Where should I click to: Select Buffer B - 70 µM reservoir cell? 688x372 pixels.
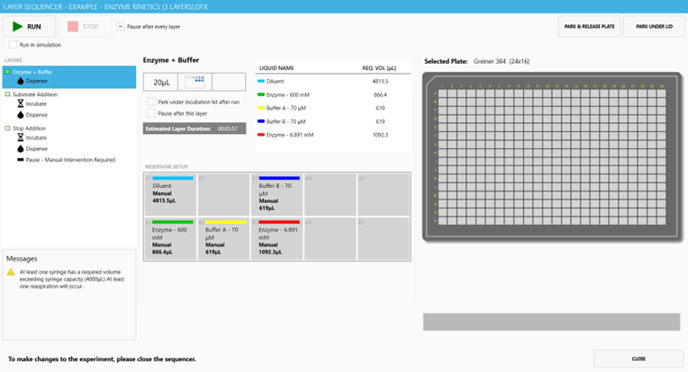[277, 194]
